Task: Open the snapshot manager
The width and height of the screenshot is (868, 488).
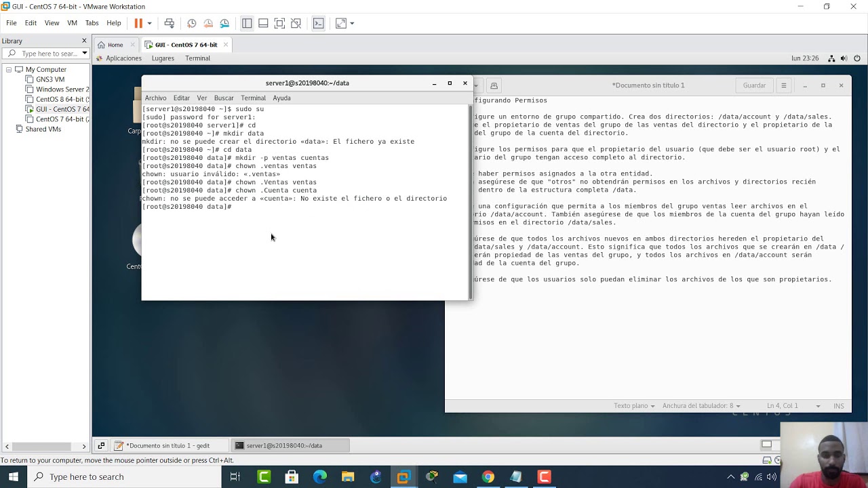Action: pos(224,23)
